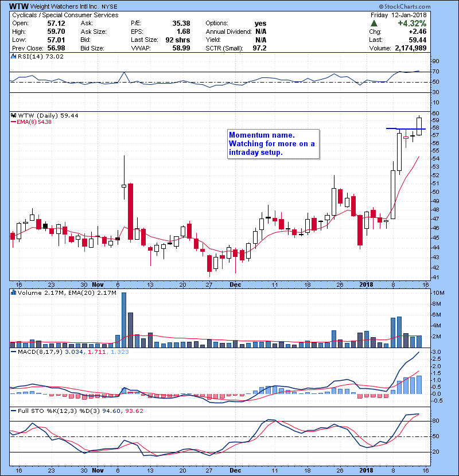Image resolution: width=459 pixels, height=476 pixels.
Task: Click the SCTR (Small) value 97.2
Action: coord(259,48)
